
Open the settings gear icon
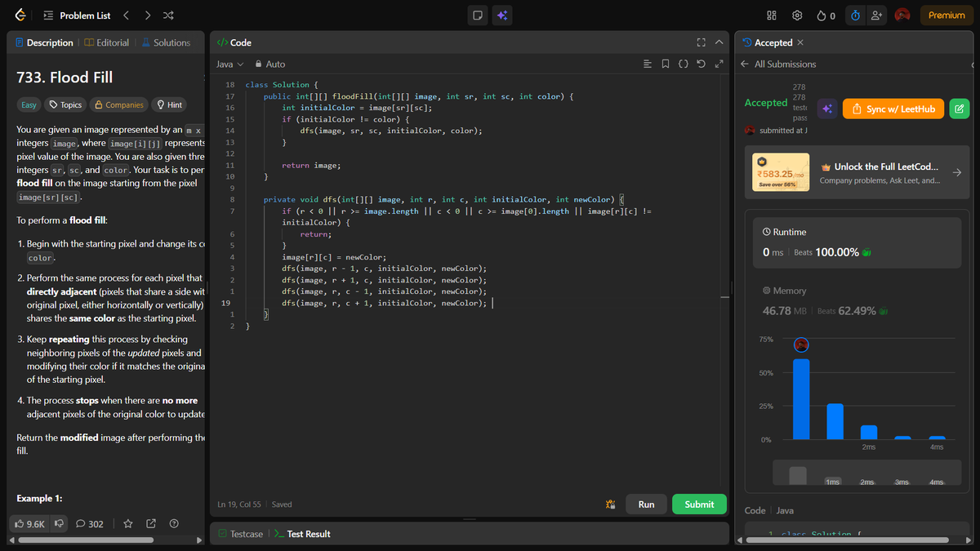(x=797, y=16)
